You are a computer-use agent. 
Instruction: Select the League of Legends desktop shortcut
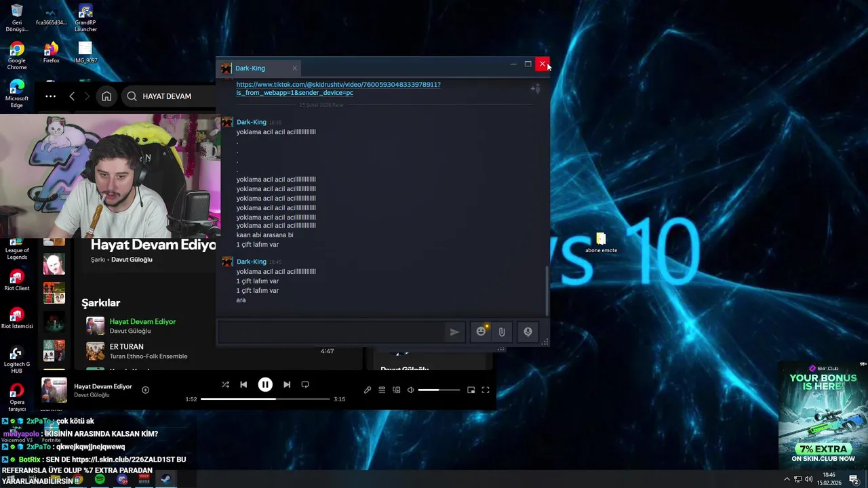17,248
